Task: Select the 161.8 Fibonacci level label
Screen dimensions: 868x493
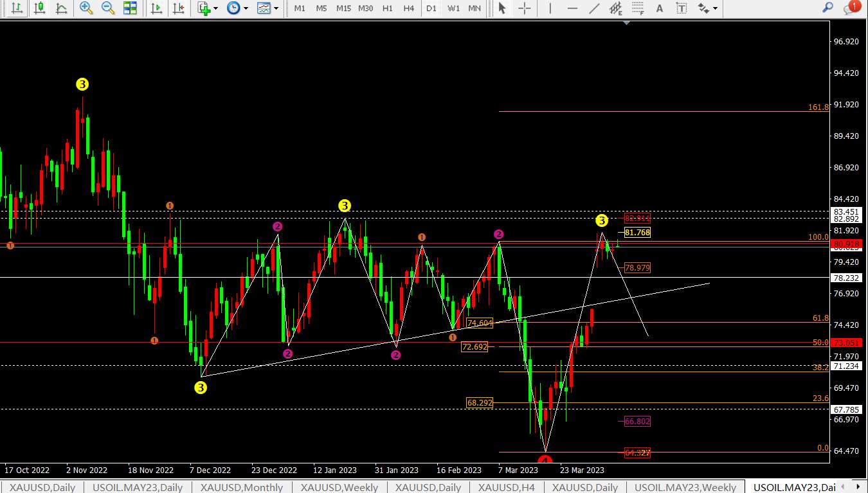Action: [x=818, y=107]
